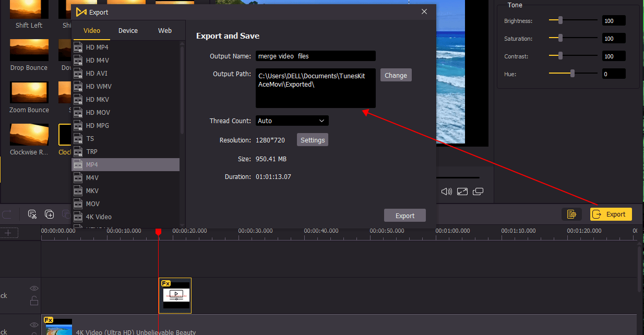
Task: Choose TRP export format
Action: (x=125, y=151)
